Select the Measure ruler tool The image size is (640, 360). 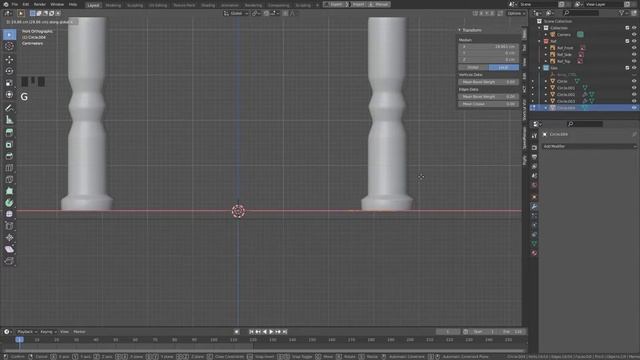(9, 120)
